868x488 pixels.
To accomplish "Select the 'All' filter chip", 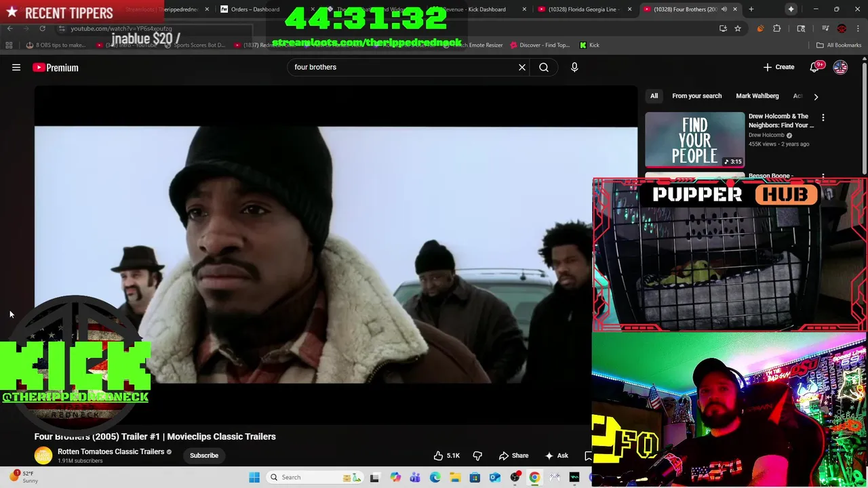I will click(x=654, y=96).
